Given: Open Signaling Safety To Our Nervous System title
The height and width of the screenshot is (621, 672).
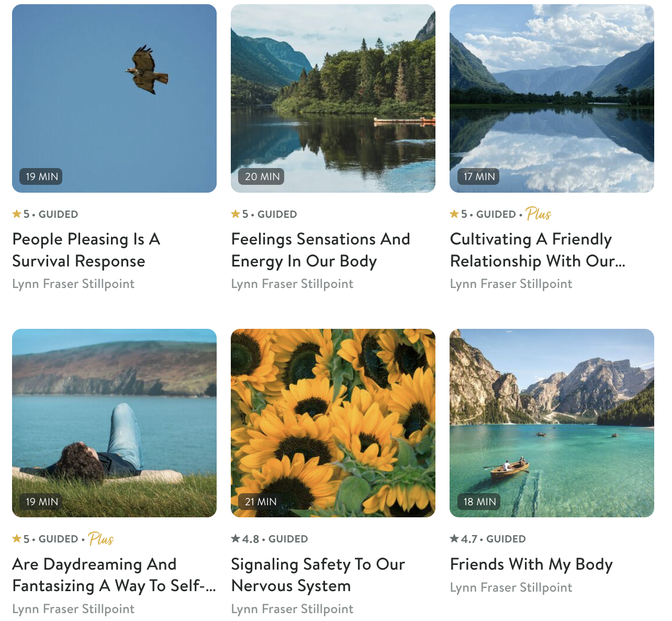Looking at the screenshot, I should [x=318, y=575].
